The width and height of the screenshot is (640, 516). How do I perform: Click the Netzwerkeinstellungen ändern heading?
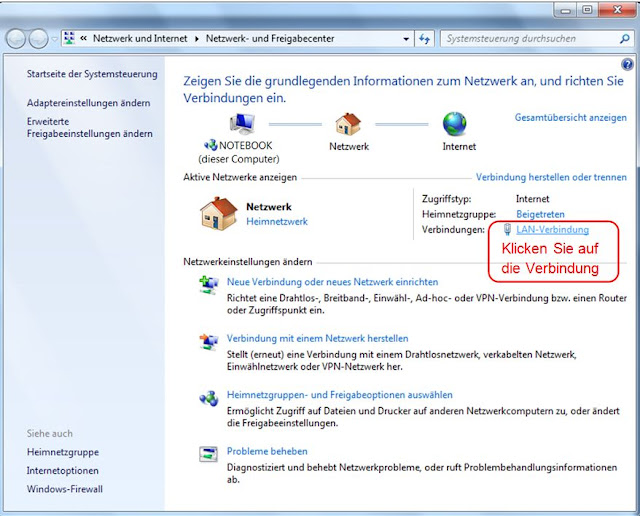[248, 262]
